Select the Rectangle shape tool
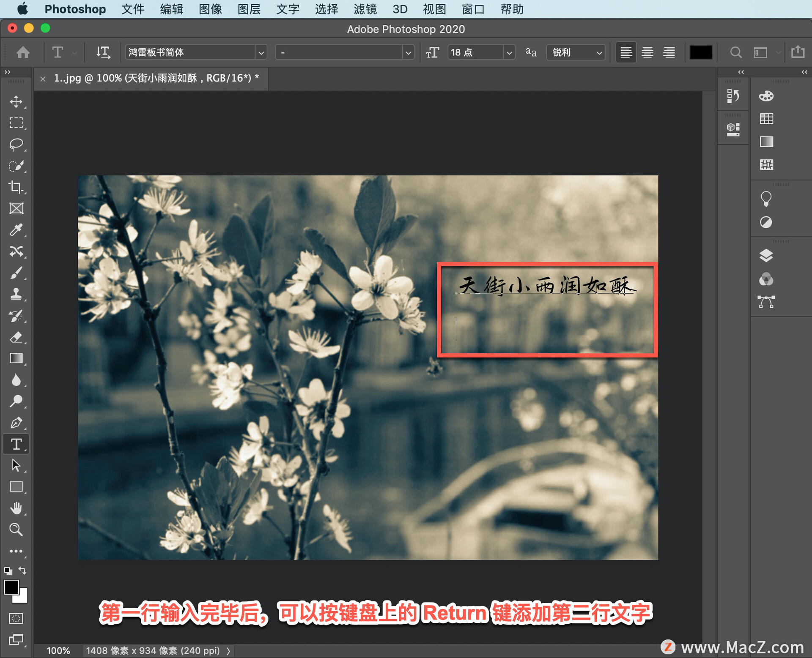The height and width of the screenshot is (658, 812). coord(16,487)
